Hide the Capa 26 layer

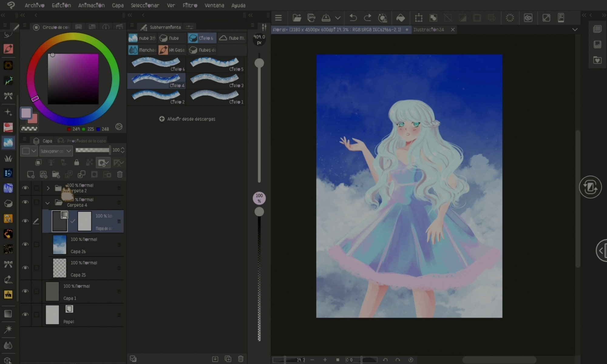[x=25, y=244]
